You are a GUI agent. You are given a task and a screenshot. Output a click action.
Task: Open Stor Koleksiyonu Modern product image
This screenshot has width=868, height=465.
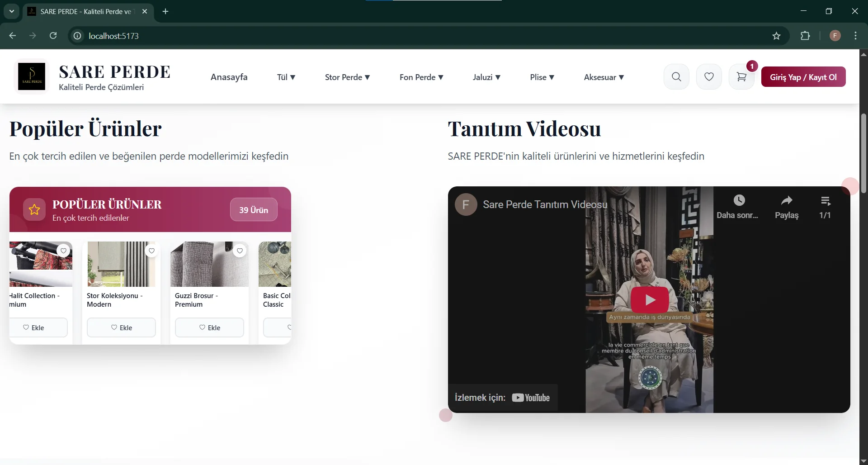[x=121, y=264]
